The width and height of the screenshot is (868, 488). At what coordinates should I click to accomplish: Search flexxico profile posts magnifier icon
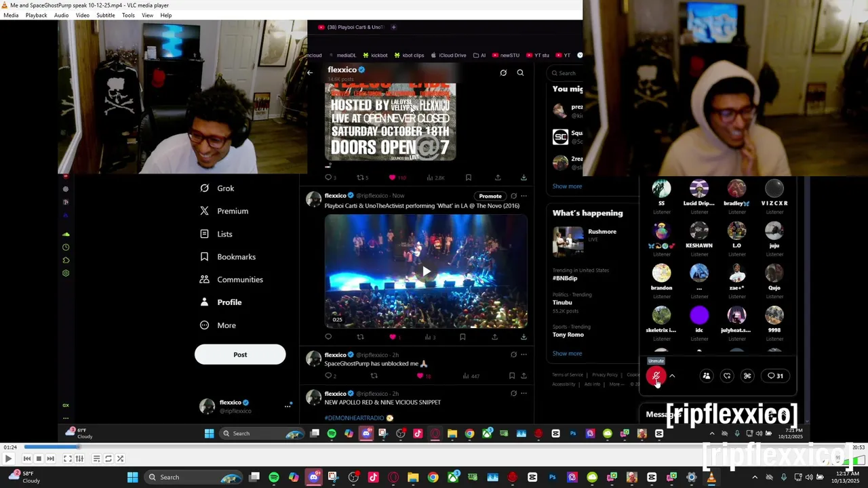(x=520, y=73)
